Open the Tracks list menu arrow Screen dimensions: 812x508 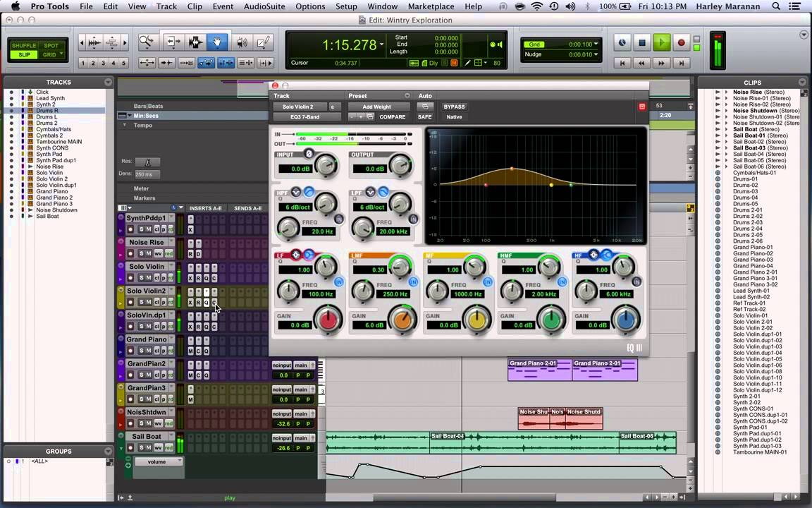click(x=108, y=82)
